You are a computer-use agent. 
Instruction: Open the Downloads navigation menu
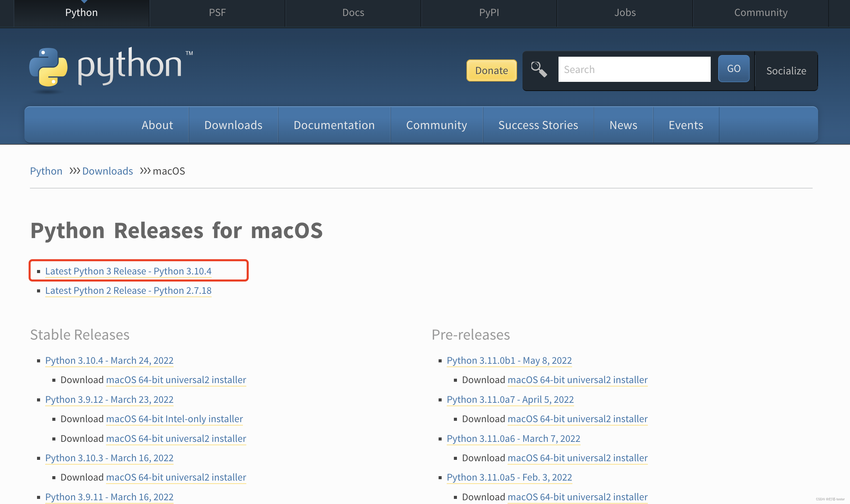point(233,125)
